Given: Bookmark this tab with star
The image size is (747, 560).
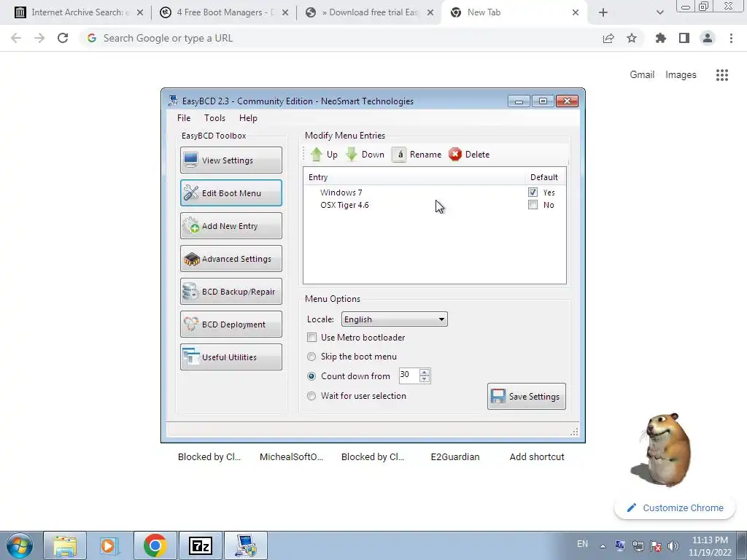Looking at the screenshot, I should coord(632,38).
